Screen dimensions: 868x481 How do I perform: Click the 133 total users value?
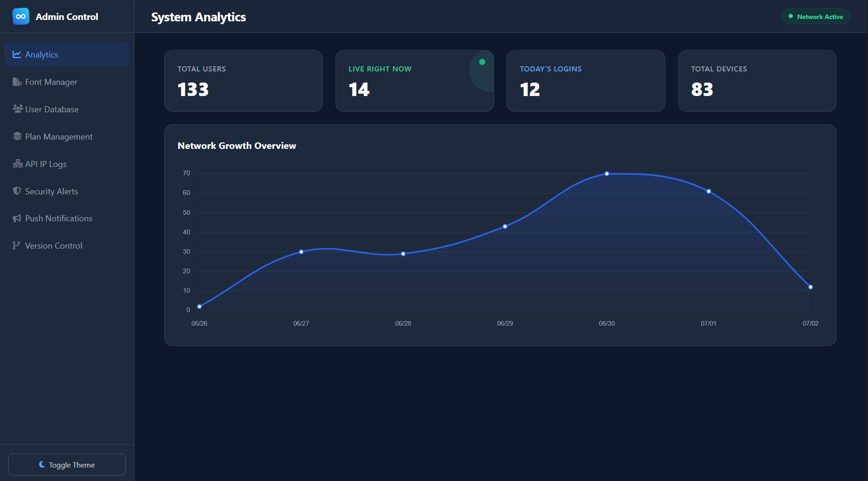coord(193,89)
